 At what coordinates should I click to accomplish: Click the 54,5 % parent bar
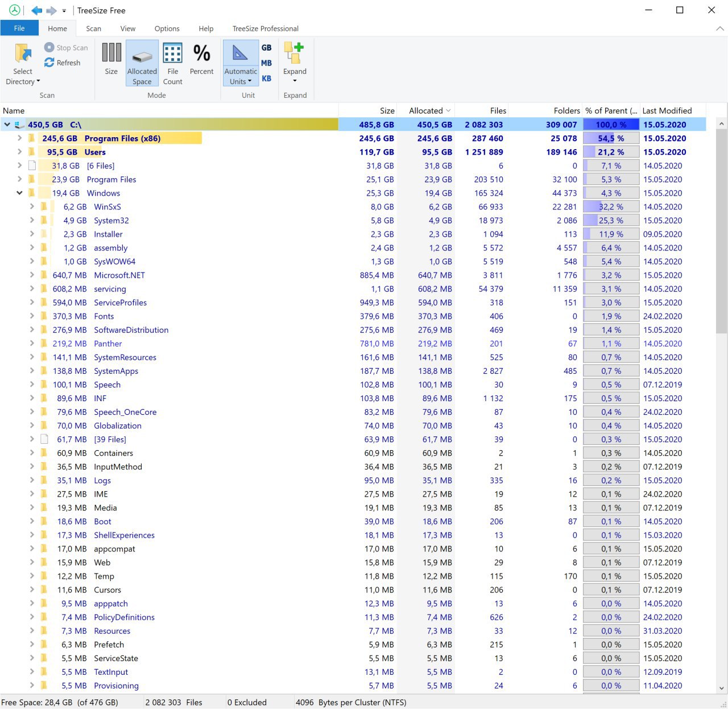[611, 138]
